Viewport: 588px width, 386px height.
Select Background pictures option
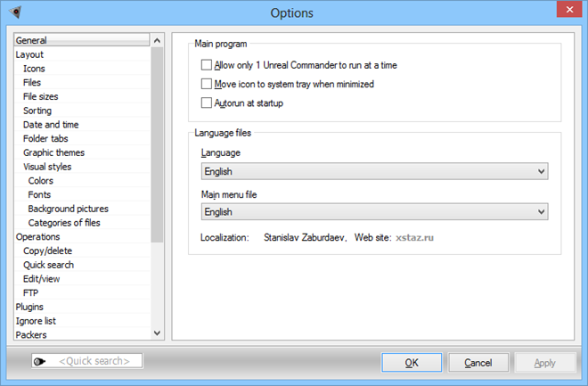82,209
